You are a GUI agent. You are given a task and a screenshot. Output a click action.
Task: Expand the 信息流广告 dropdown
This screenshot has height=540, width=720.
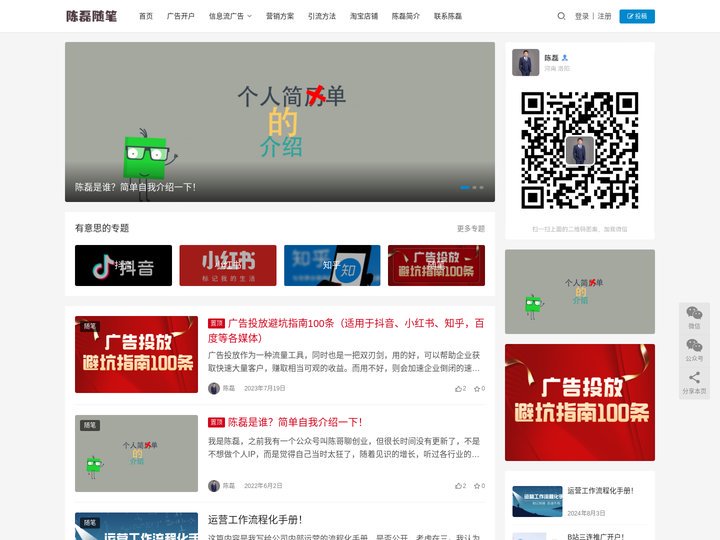[x=230, y=16]
